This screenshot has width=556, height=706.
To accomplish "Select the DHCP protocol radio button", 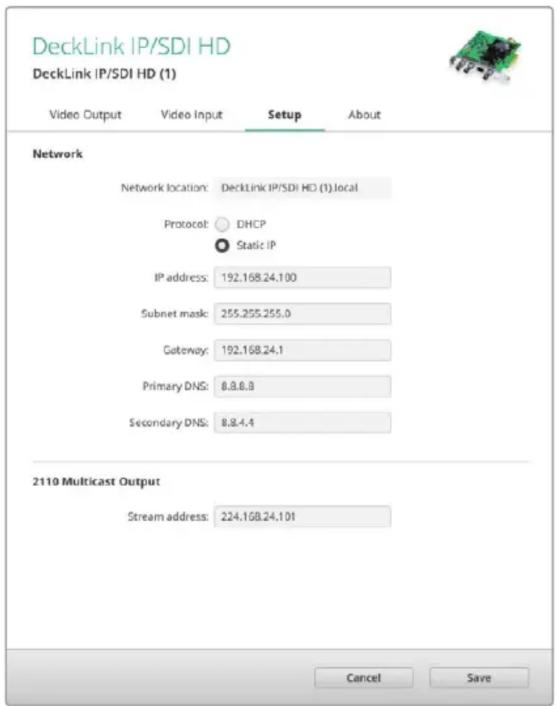I will pos(222,224).
